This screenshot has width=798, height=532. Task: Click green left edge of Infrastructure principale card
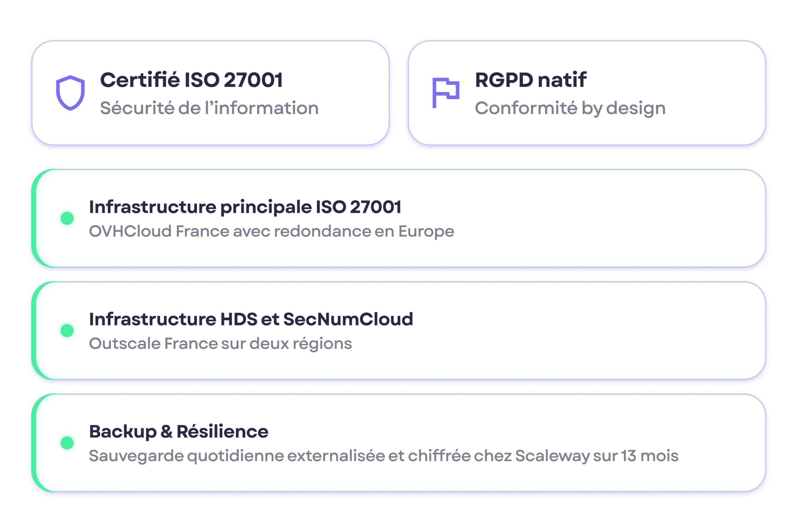pos(34,218)
